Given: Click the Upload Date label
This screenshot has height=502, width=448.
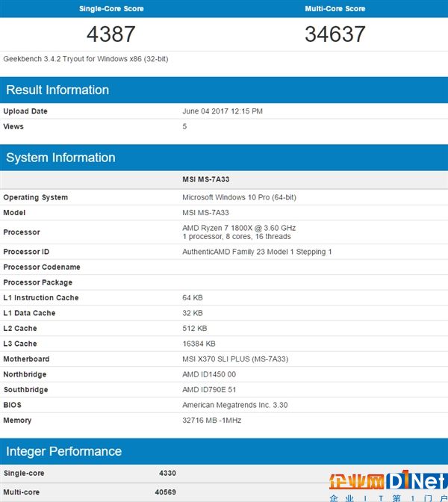Looking at the screenshot, I should point(25,111).
